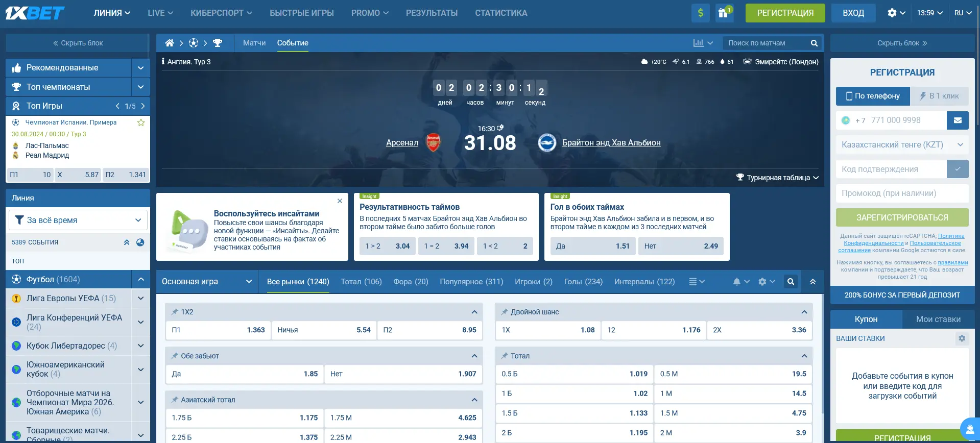Click the envelope icon beside phone field
This screenshot has height=443, width=980.
pos(958,120)
